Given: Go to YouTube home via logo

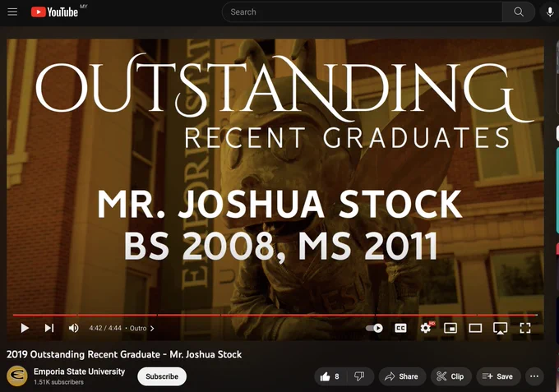Looking at the screenshot, I should [54, 12].
